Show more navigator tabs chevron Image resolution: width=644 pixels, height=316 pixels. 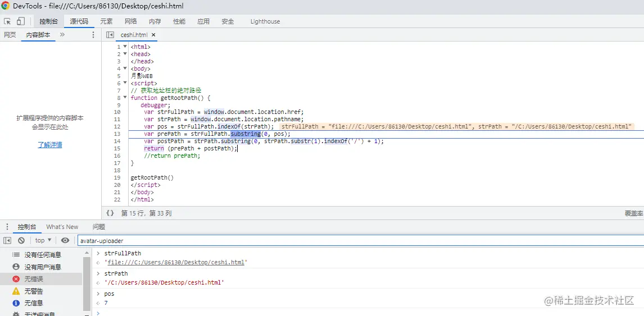tap(62, 35)
